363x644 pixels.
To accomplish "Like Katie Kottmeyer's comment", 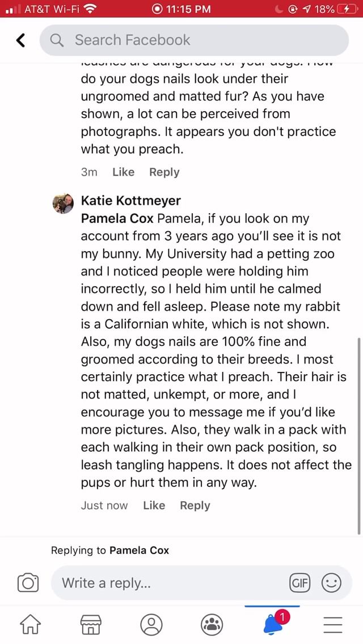I will [154, 505].
